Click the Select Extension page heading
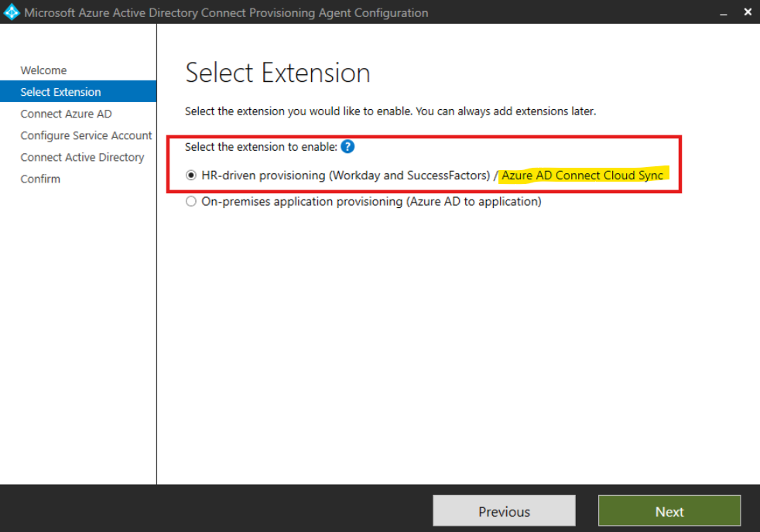Viewport: 760px width, 532px height. tap(277, 72)
